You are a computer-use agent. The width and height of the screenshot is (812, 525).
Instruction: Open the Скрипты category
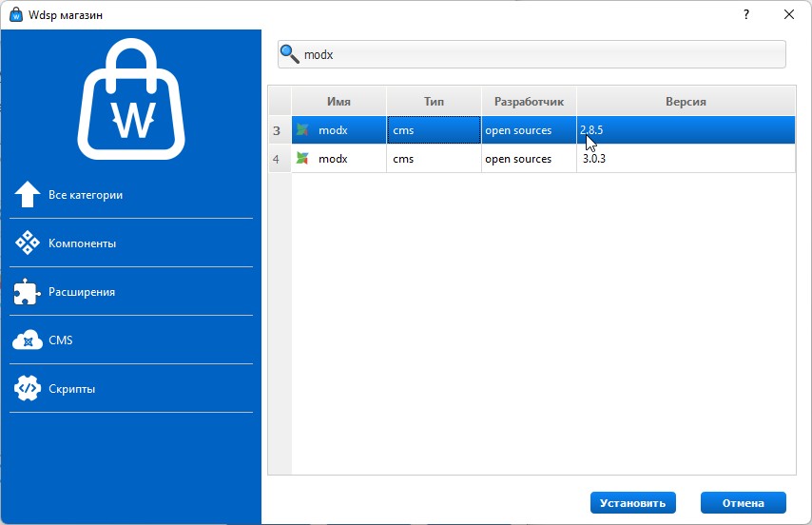click(131, 388)
